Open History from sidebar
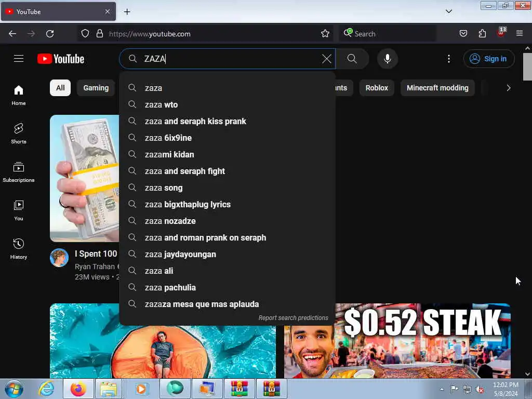The width and height of the screenshot is (532, 399). point(19,249)
